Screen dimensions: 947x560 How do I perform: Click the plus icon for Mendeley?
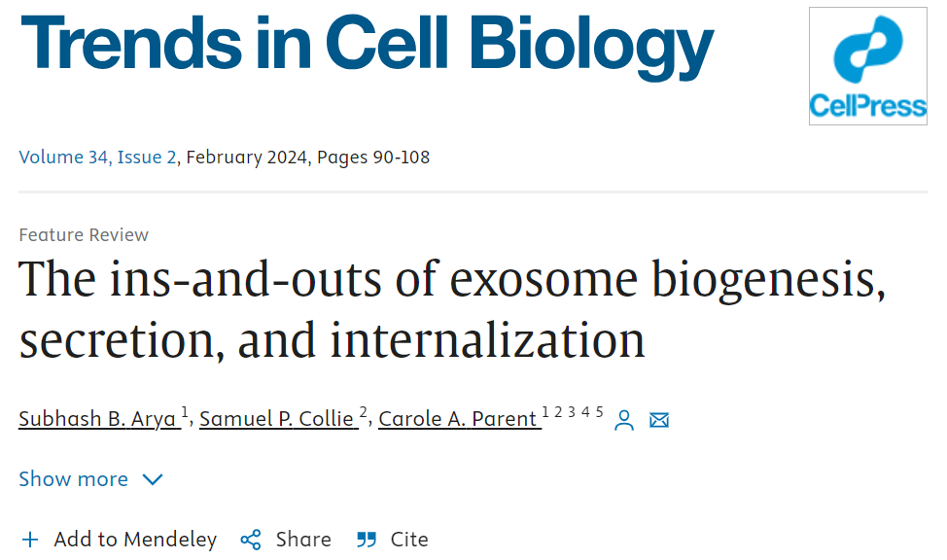[x=29, y=540]
